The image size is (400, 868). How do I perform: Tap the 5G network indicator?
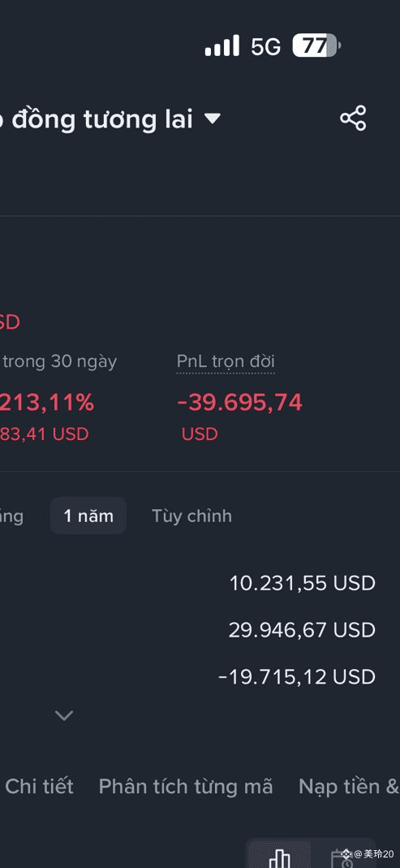point(266,46)
